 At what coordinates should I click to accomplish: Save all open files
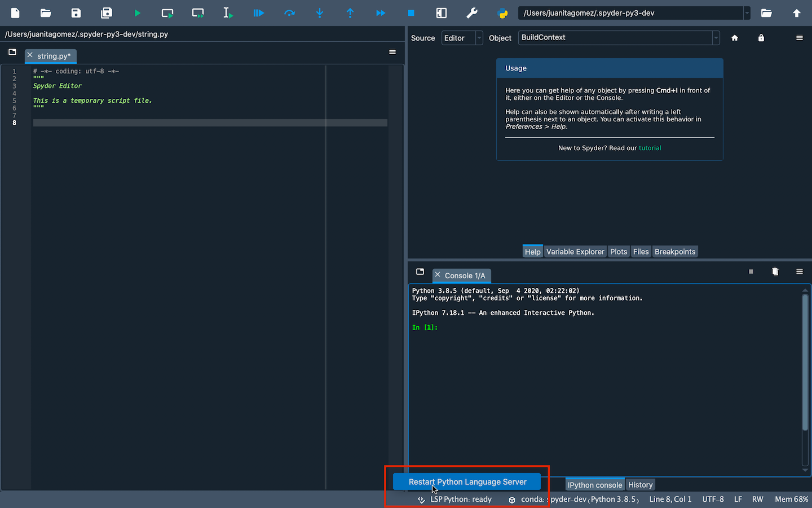click(x=106, y=12)
